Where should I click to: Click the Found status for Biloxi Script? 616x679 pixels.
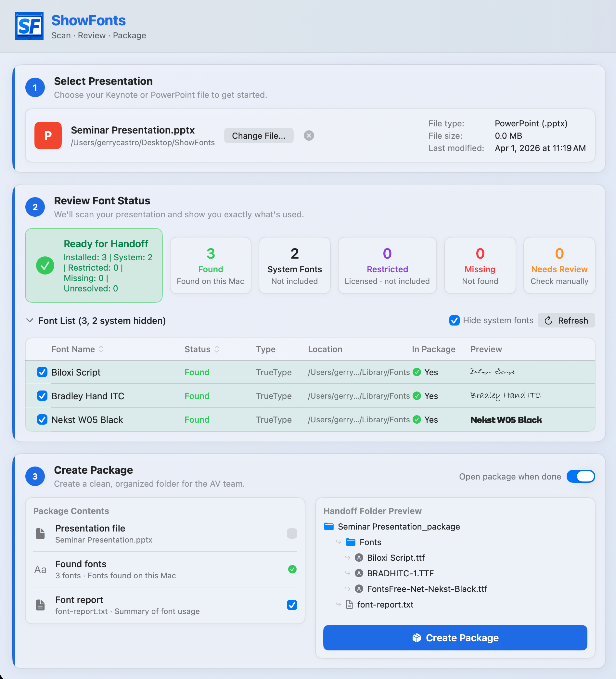tap(197, 372)
